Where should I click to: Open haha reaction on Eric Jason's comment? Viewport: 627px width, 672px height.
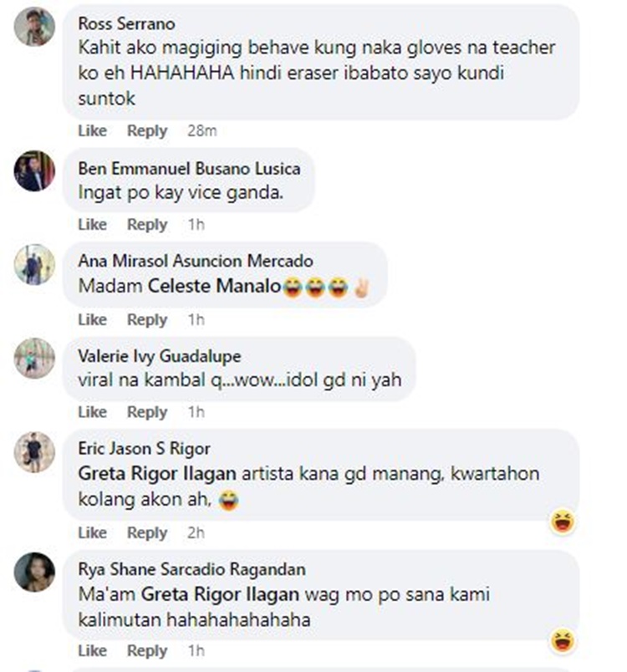563,522
